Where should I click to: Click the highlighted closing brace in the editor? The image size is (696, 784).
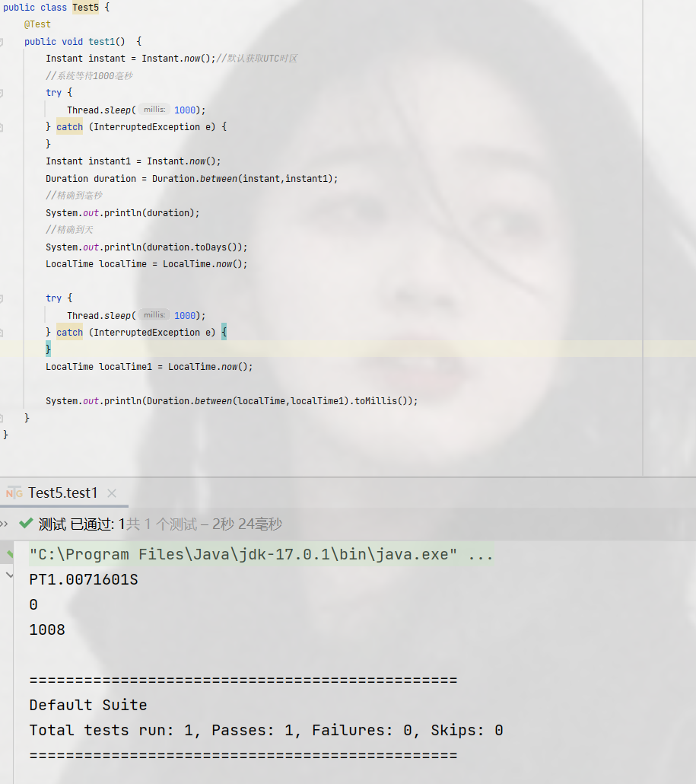47,349
